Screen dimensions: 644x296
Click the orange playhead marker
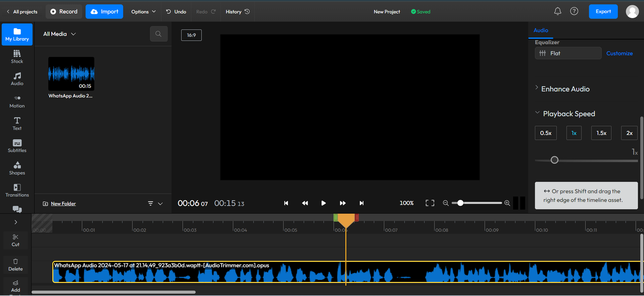(x=346, y=220)
